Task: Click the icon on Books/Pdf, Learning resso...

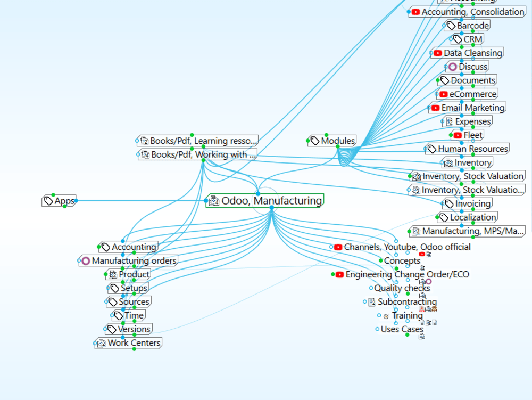Action: pos(144,141)
